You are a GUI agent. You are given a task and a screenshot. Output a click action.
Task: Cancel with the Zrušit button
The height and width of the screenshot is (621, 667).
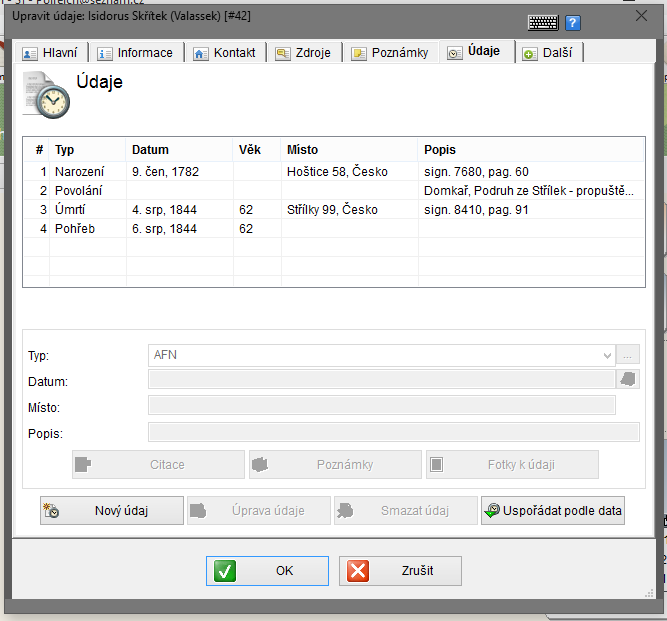coord(400,571)
